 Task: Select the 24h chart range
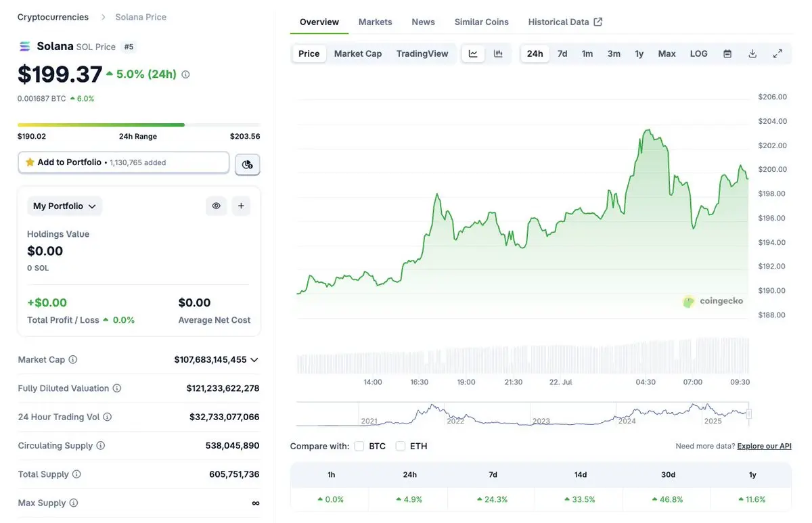535,53
